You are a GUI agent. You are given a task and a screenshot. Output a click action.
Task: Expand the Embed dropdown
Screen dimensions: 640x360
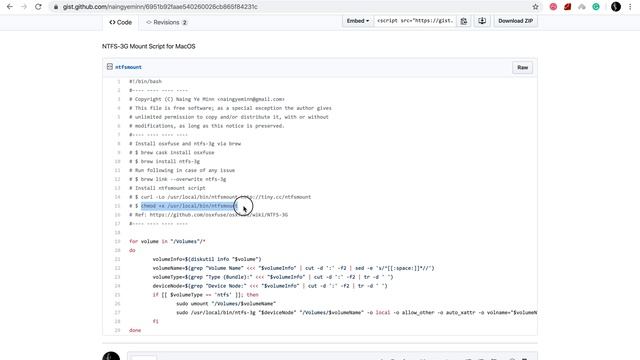pos(358,21)
